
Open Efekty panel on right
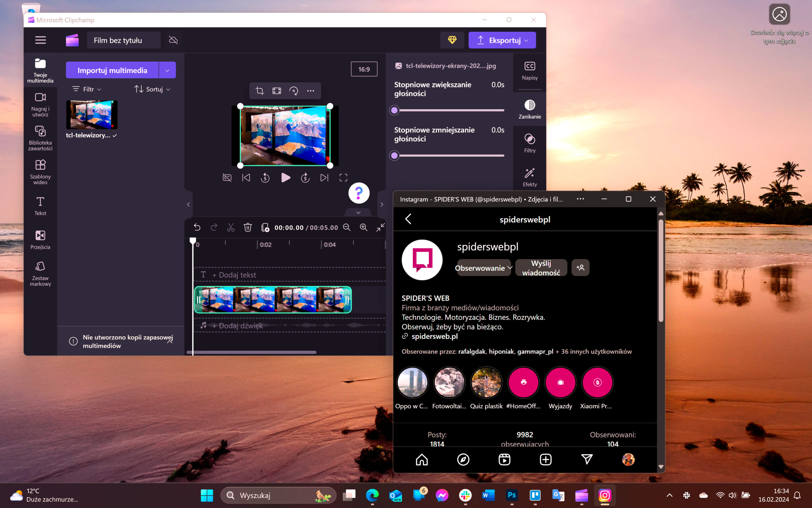point(529,177)
